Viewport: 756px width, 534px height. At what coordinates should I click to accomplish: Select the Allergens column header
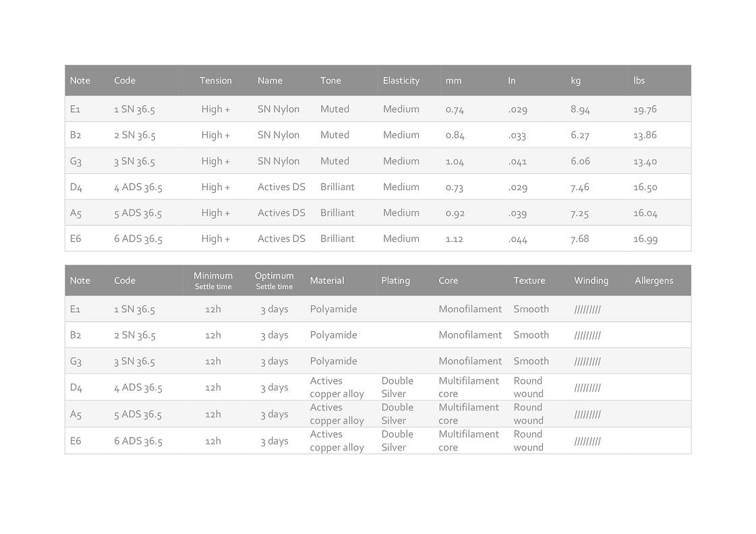click(x=654, y=280)
